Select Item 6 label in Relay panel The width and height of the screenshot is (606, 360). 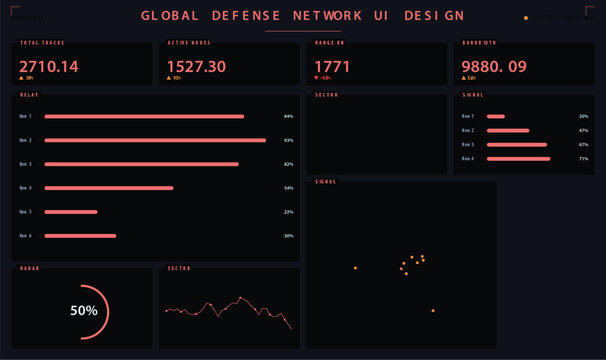[x=26, y=236]
